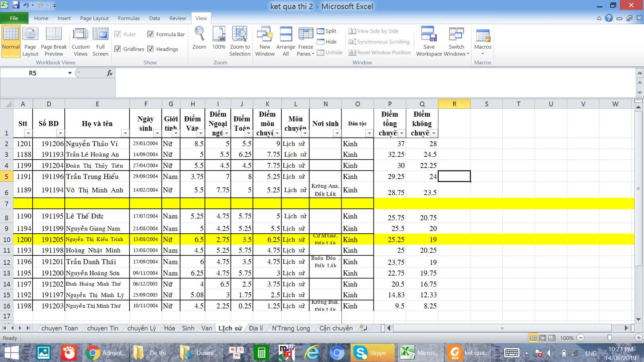Click the zoom slider handle in status bar
644x362 pixels.
[609, 338]
